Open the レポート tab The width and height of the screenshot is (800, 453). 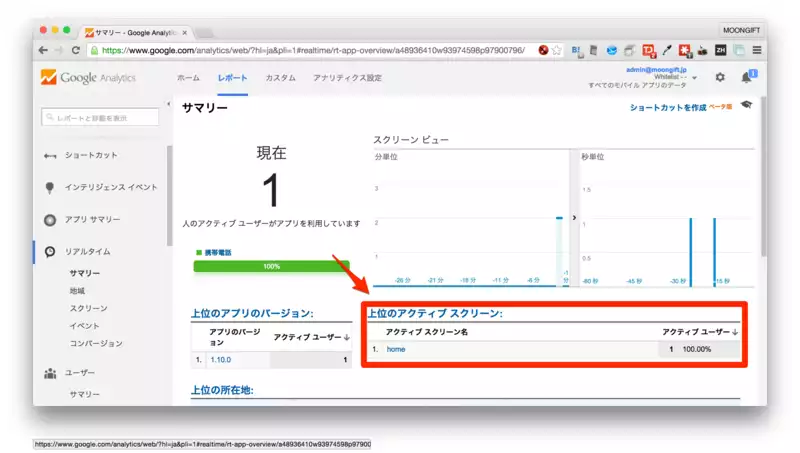(232, 78)
